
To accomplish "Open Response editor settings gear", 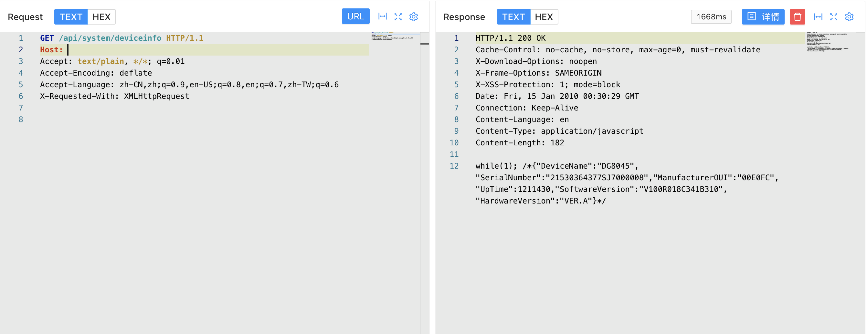I will (x=849, y=17).
